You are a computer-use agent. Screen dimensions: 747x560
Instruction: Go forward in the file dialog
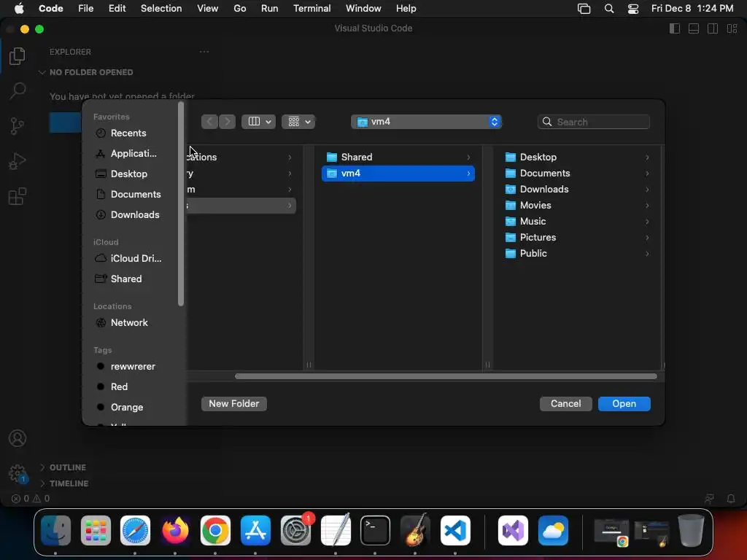(x=228, y=122)
